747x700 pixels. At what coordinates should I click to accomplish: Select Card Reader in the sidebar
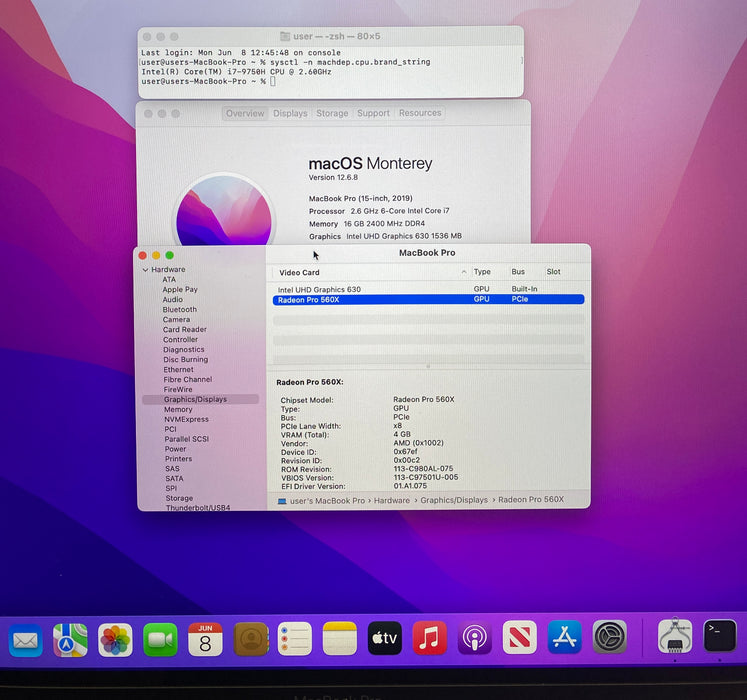click(x=185, y=330)
